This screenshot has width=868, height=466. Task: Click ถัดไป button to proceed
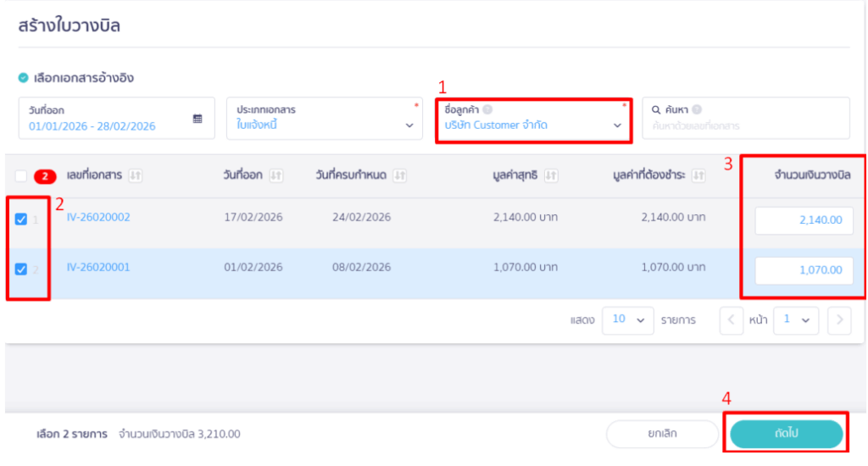point(786,433)
